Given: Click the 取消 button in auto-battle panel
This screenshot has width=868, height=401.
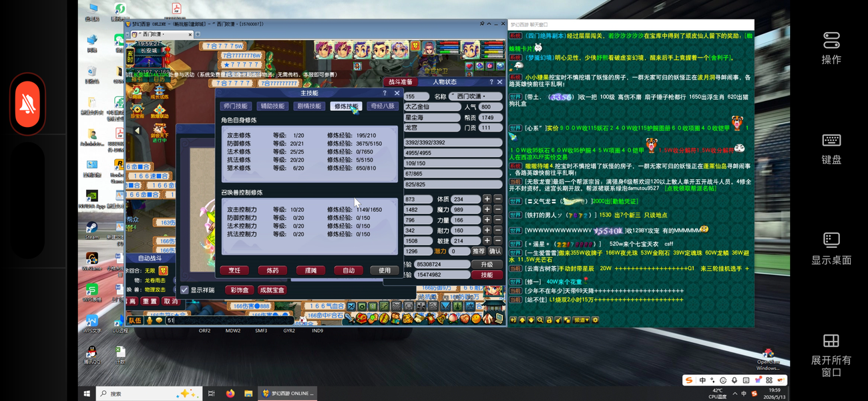Looking at the screenshot, I should click(171, 302).
